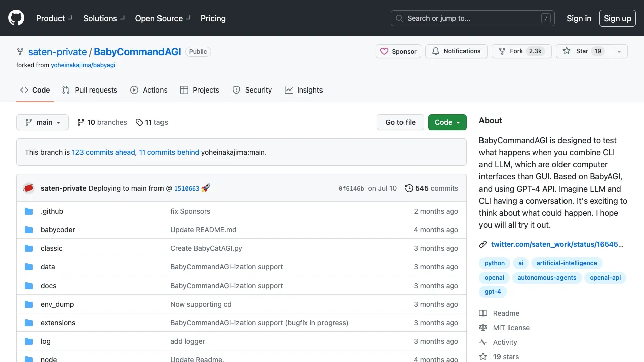644x362 pixels.
Task: Select the autonomous-agents topic tag
Action: pyautogui.click(x=547, y=278)
